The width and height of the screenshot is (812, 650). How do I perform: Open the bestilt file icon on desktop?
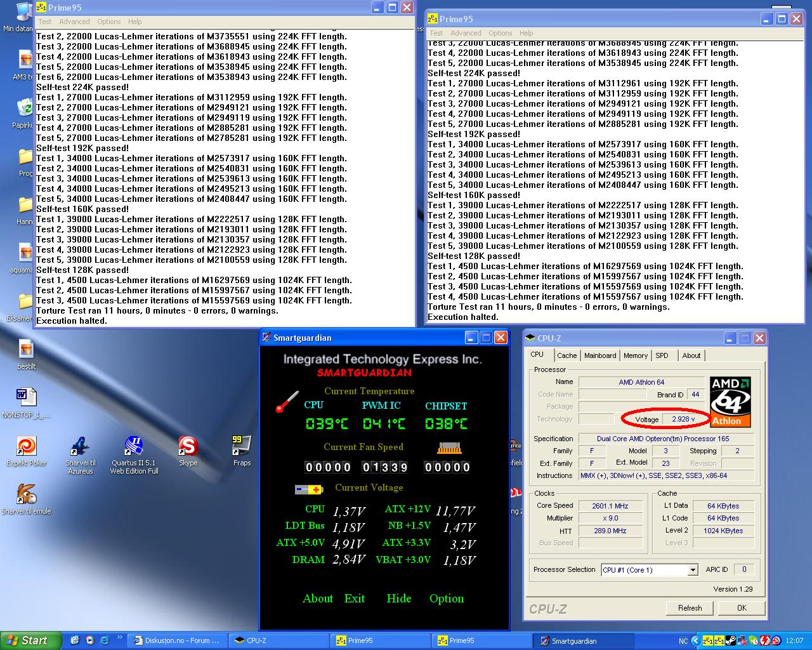point(26,354)
